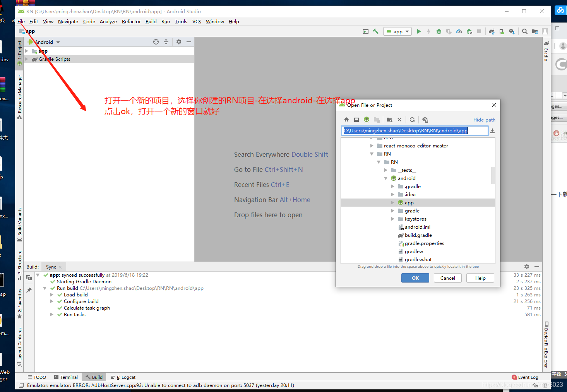Open the app run configuration dropdown
Viewport: 567px width, 392px height.
(397, 31)
